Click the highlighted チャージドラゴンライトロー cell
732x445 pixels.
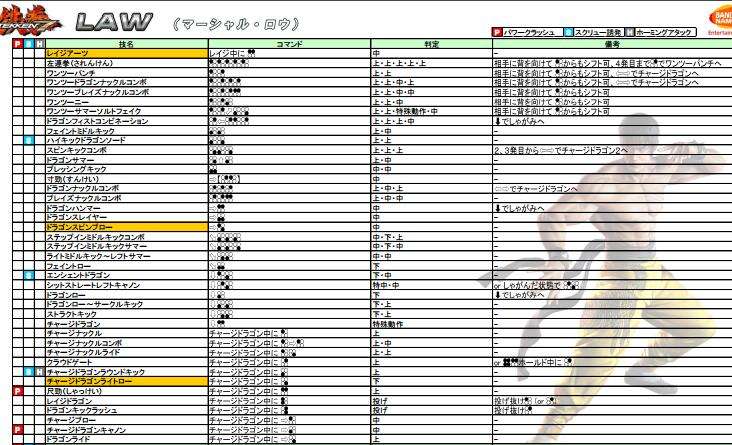click(127, 381)
